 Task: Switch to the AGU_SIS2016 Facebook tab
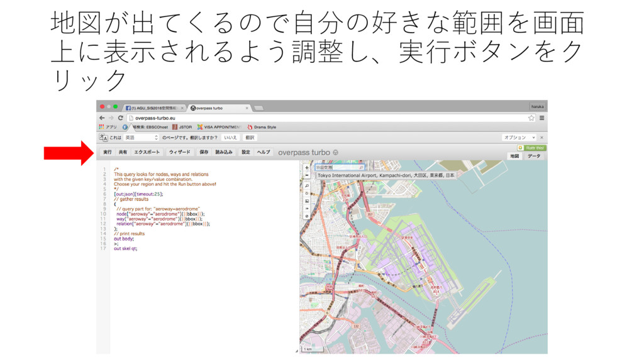coord(154,108)
